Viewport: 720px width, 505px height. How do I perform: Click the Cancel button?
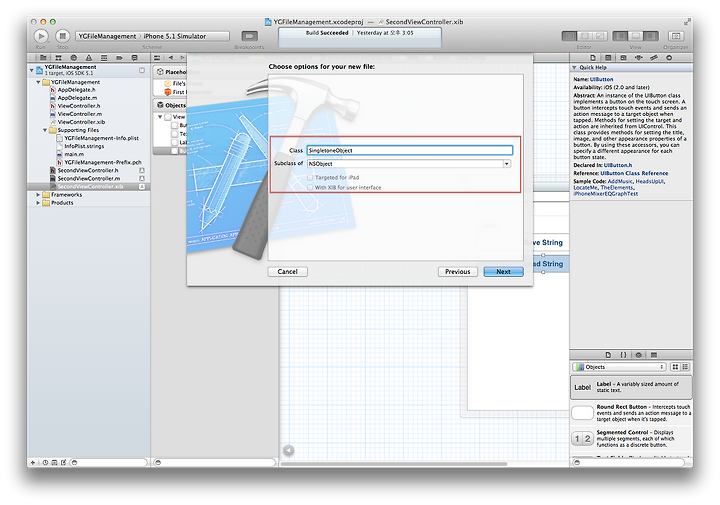287,271
